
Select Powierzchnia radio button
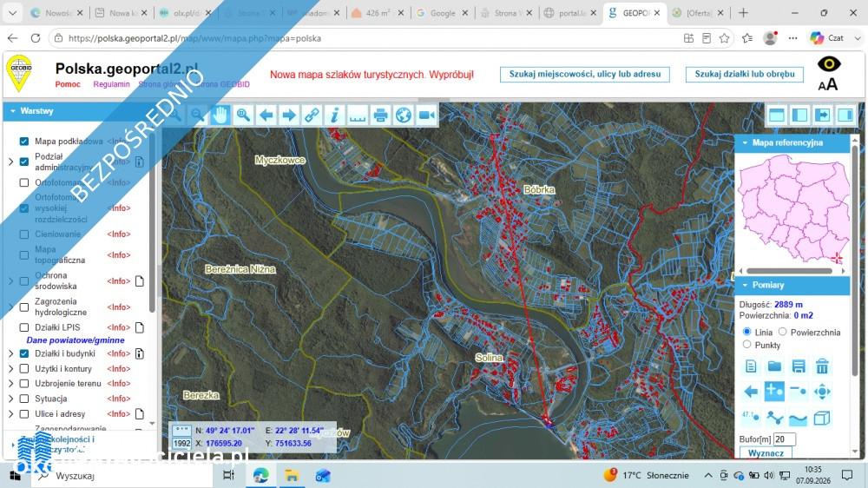[782, 332]
